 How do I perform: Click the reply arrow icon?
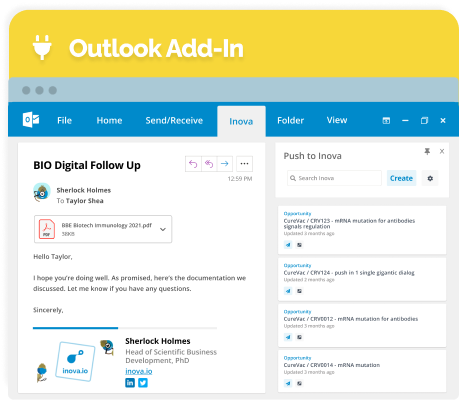pos(193,164)
